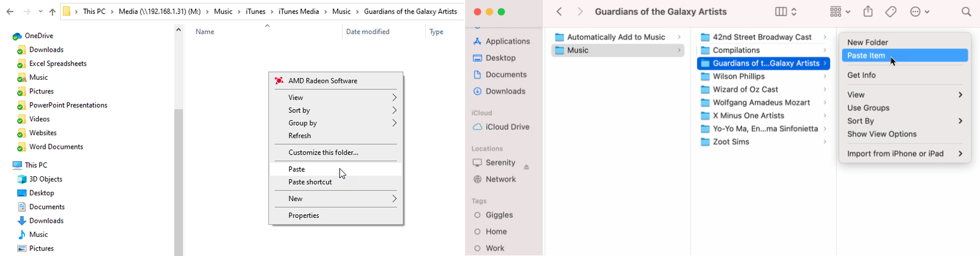Screen dimensions: 980x256
Task: Expand 'Sort by' submenu in Windows context menu
Action: (336, 110)
